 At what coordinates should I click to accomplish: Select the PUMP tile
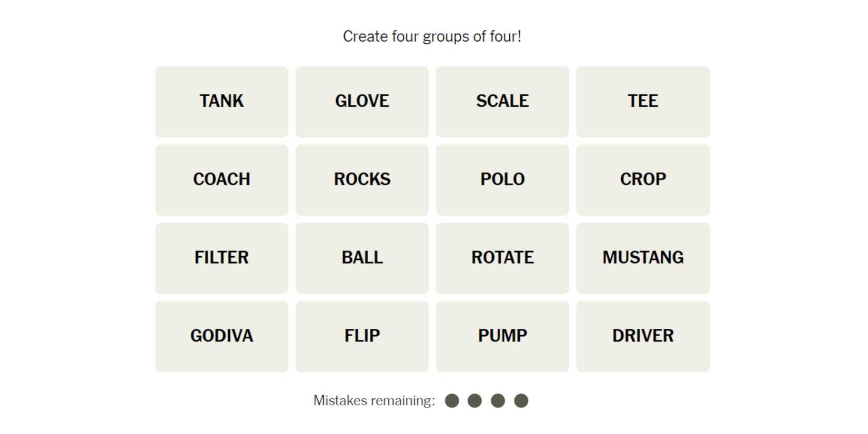click(502, 337)
